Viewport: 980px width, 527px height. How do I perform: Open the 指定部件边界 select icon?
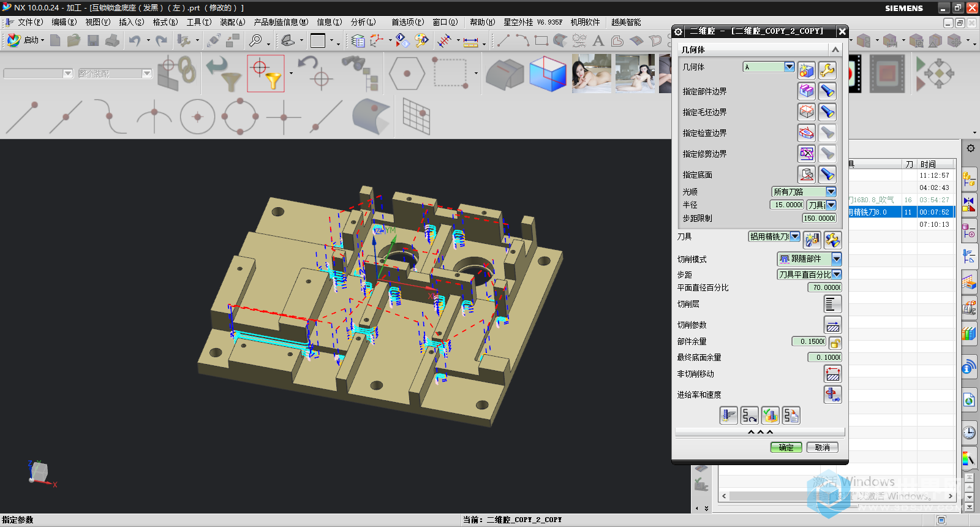[807, 91]
